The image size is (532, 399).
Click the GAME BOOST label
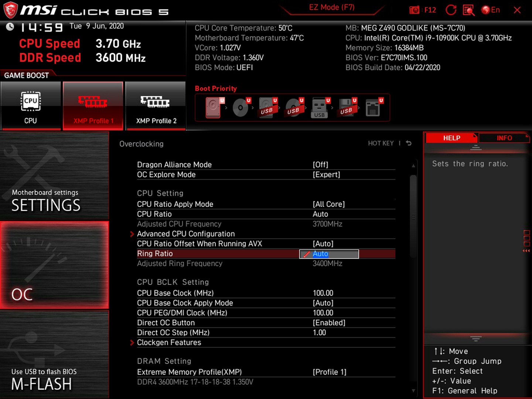(x=26, y=75)
